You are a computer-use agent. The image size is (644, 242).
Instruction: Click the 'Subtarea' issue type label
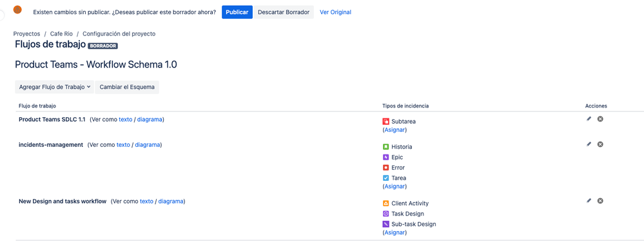tap(404, 122)
